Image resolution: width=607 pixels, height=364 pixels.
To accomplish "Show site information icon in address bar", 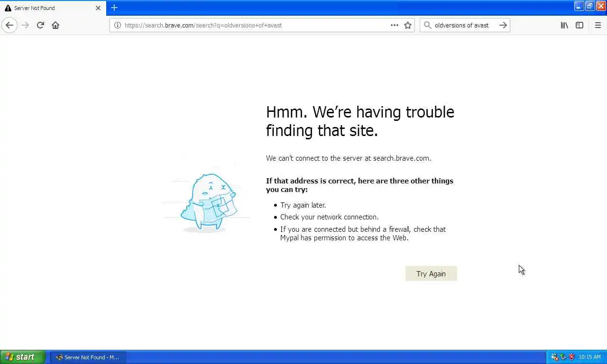I will (117, 25).
